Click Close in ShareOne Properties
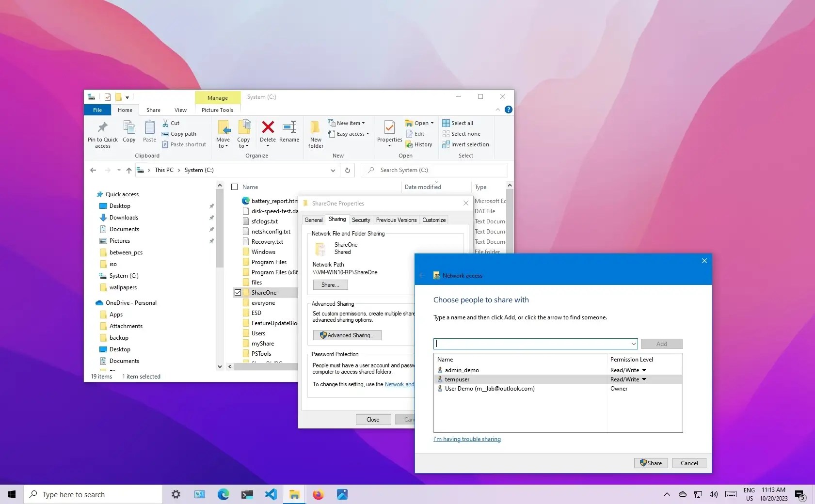815x504 pixels. [x=373, y=420]
